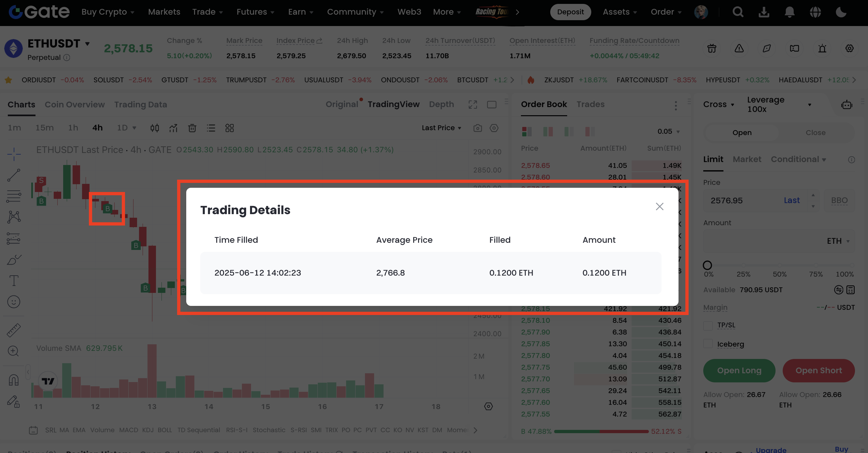
Task: Click the Deposit button
Action: 570,12
